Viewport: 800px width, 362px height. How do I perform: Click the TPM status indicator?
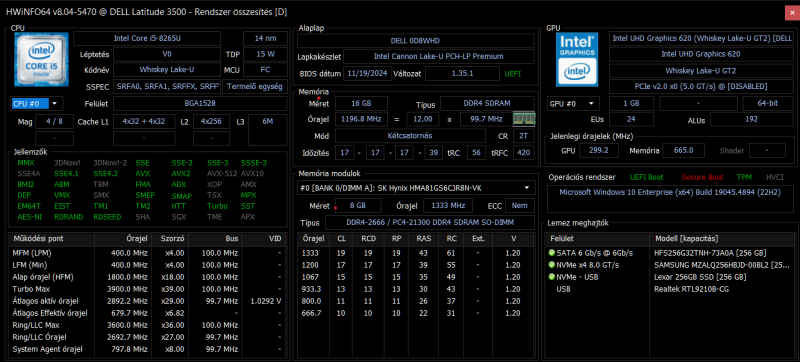[x=744, y=177]
